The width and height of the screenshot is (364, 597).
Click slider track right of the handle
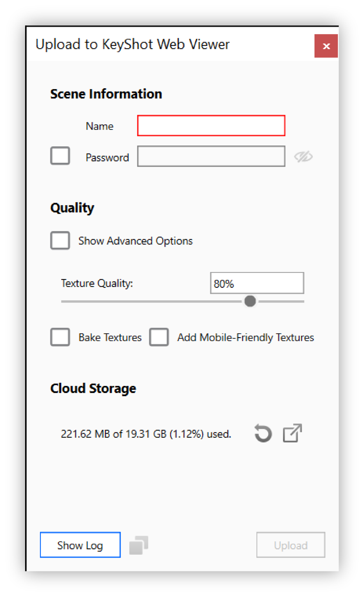coord(281,301)
